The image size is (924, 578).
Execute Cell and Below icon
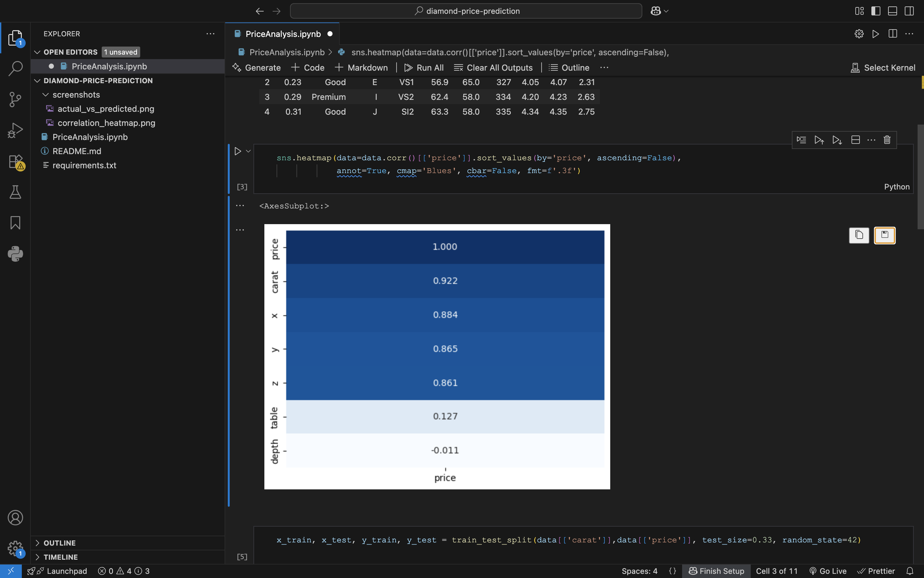(837, 140)
